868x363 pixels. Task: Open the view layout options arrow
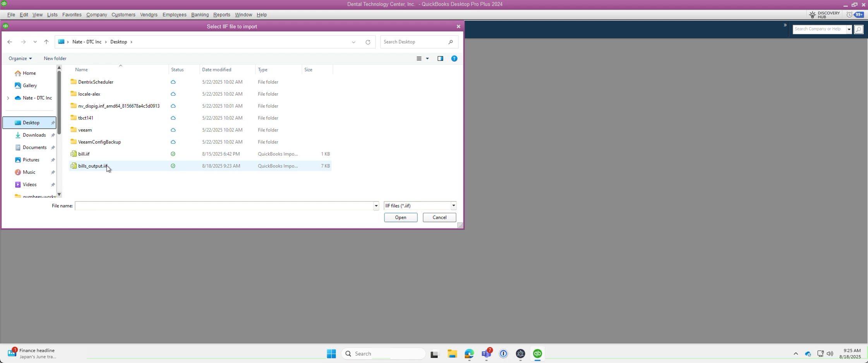427,58
